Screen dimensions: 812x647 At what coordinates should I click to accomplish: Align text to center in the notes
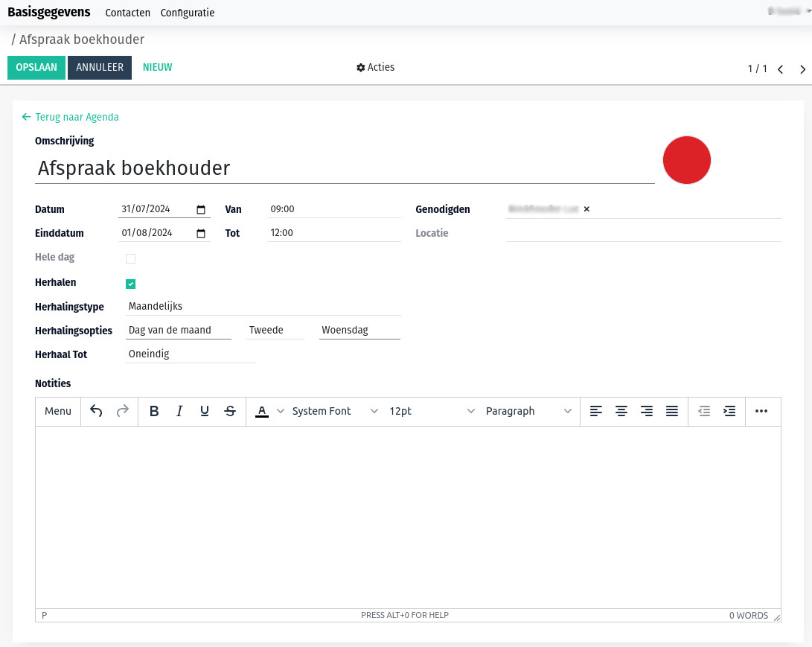[621, 411]
